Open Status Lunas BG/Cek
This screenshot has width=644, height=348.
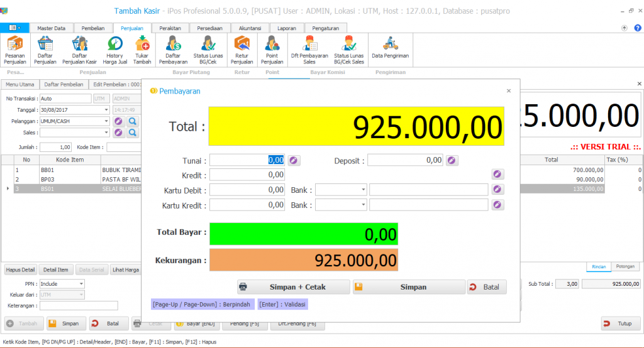(x=208, y=50)
